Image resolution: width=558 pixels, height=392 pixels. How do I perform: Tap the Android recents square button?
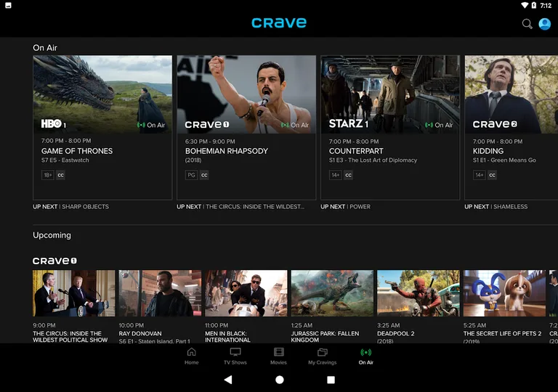point(331,380)
